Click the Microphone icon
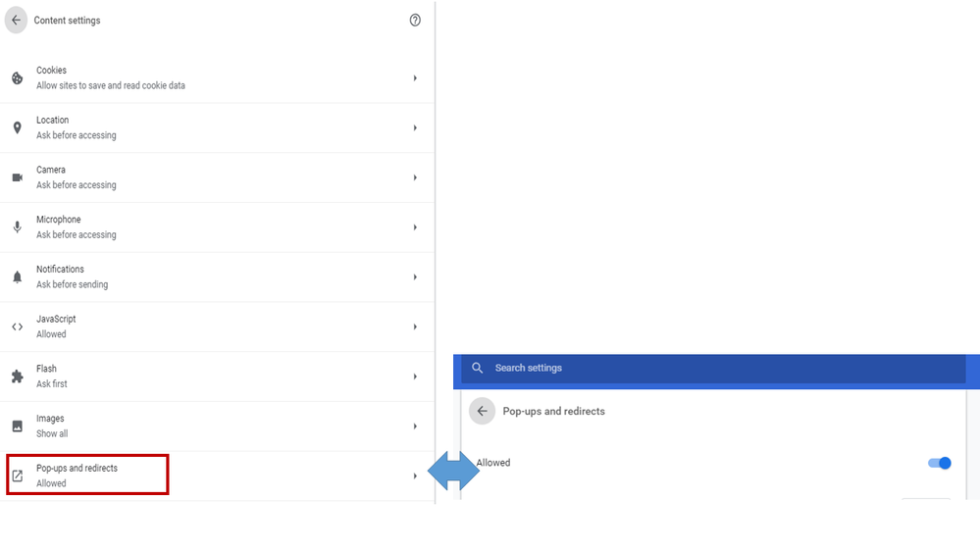 tap(17, 227)
